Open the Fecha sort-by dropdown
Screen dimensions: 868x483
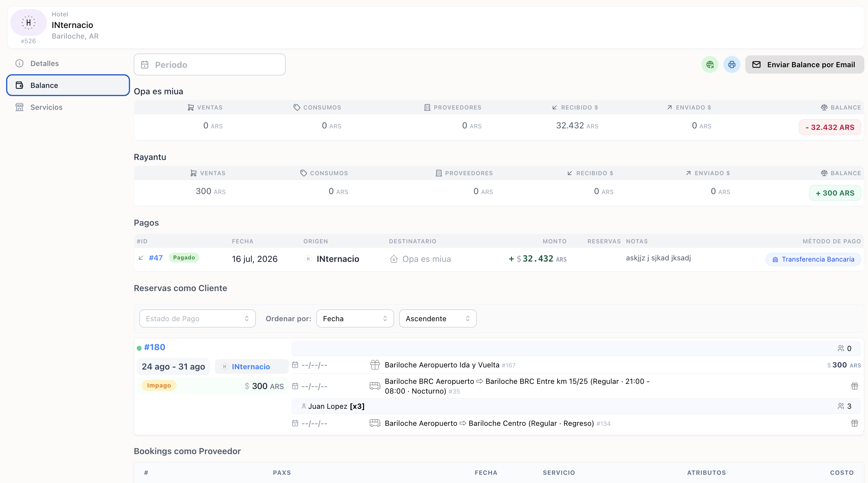tap(355, 318)
